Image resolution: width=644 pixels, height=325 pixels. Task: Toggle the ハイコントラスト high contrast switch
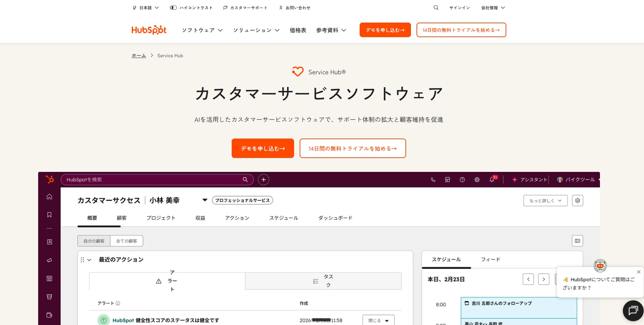pyautogui.click(x=173, y=8)
